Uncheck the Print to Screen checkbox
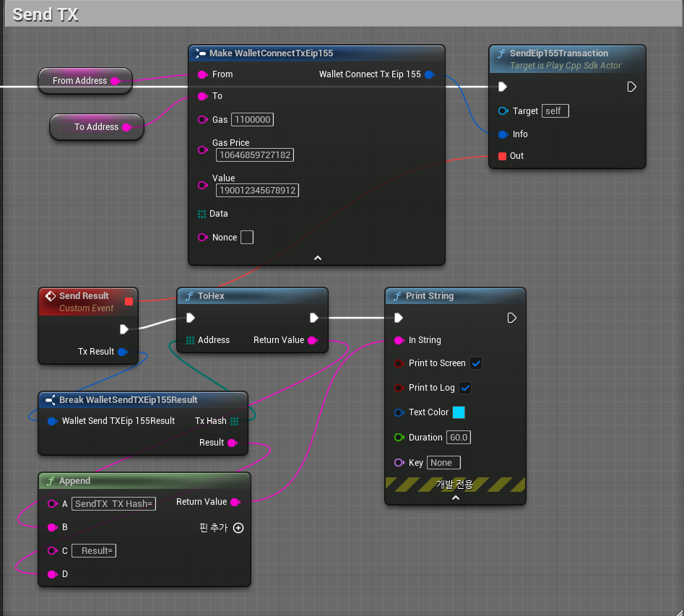 pos(476,363)
